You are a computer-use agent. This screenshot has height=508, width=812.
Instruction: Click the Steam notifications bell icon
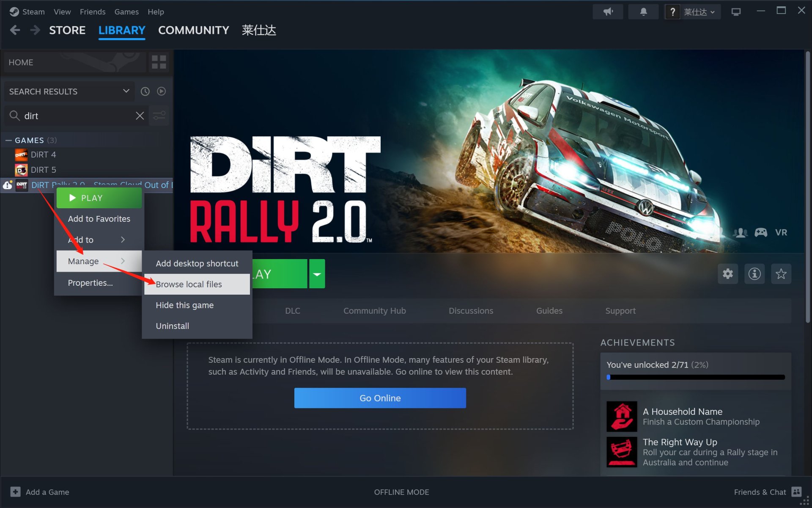(643, 12)
